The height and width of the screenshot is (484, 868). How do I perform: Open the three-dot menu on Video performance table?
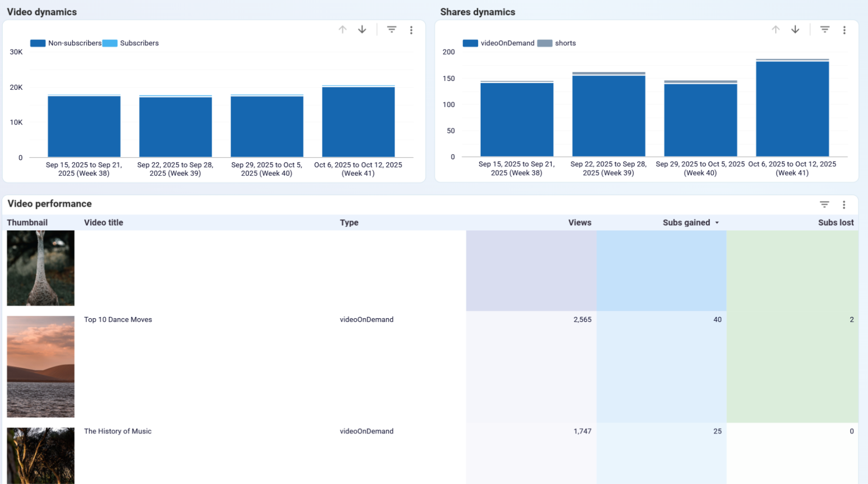click(x=844, y=204)
